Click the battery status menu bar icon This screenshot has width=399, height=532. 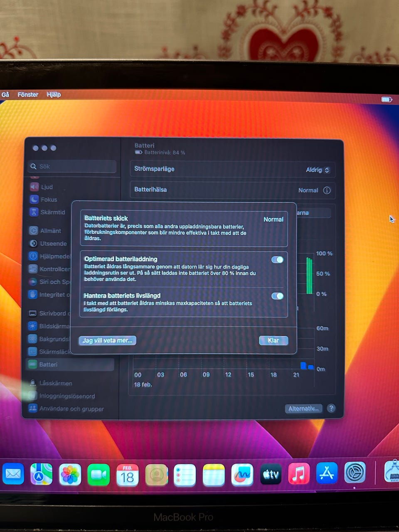[x=387, y=99]
